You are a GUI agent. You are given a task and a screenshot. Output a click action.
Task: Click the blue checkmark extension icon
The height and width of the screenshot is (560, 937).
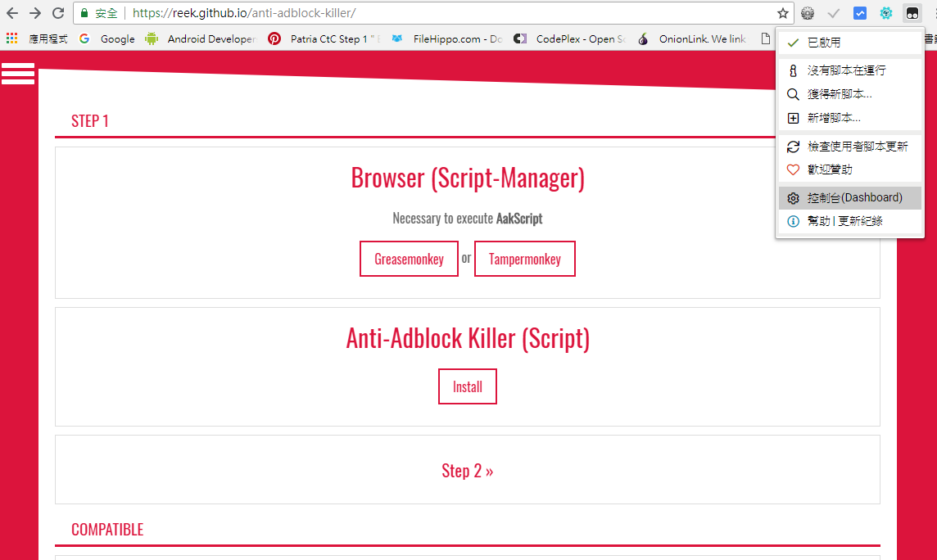tap(860, 13)
